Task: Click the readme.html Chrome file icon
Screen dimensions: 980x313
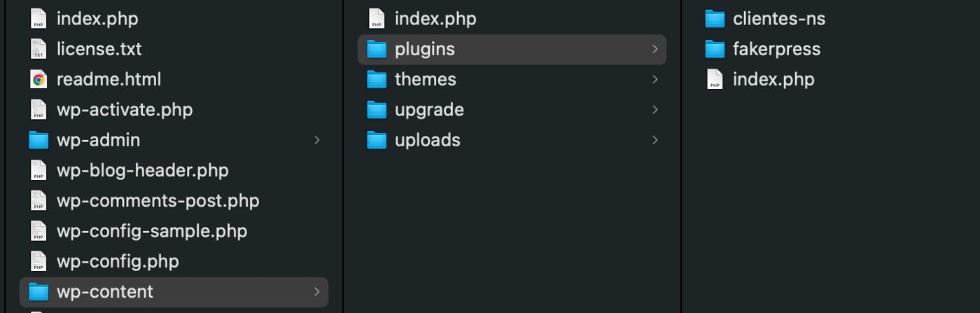Action: pyautogui.click(x=38, y=79)
